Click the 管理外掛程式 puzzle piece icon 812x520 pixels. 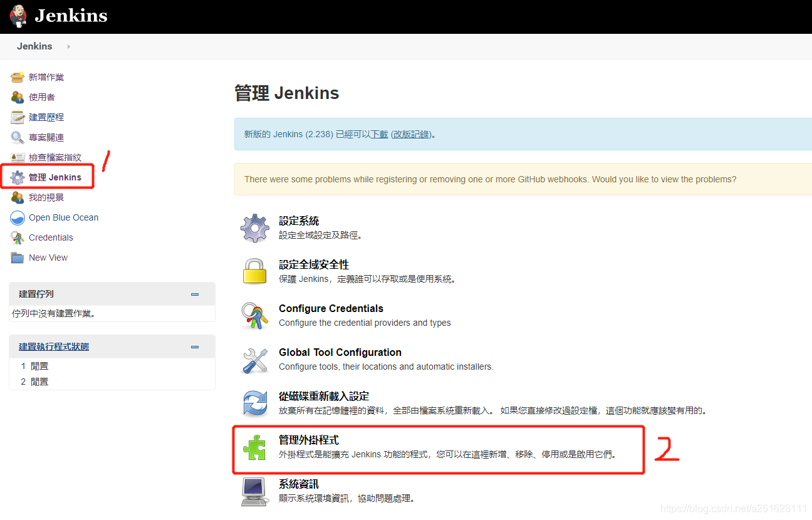(x=255, y=447)
